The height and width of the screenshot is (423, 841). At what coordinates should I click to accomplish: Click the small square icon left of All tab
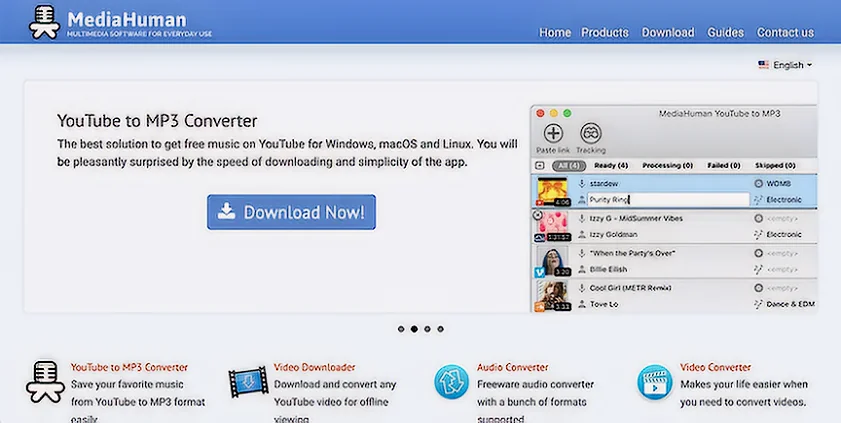click(x=540, y=166)
